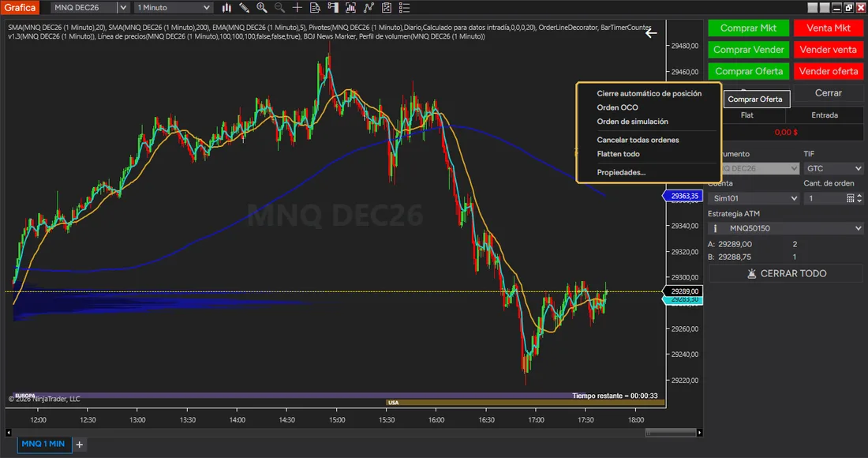The width and height of the screenshot is (868, 458).
Task: Click the Venta Mkt button
Action: [x=828, y=28]
